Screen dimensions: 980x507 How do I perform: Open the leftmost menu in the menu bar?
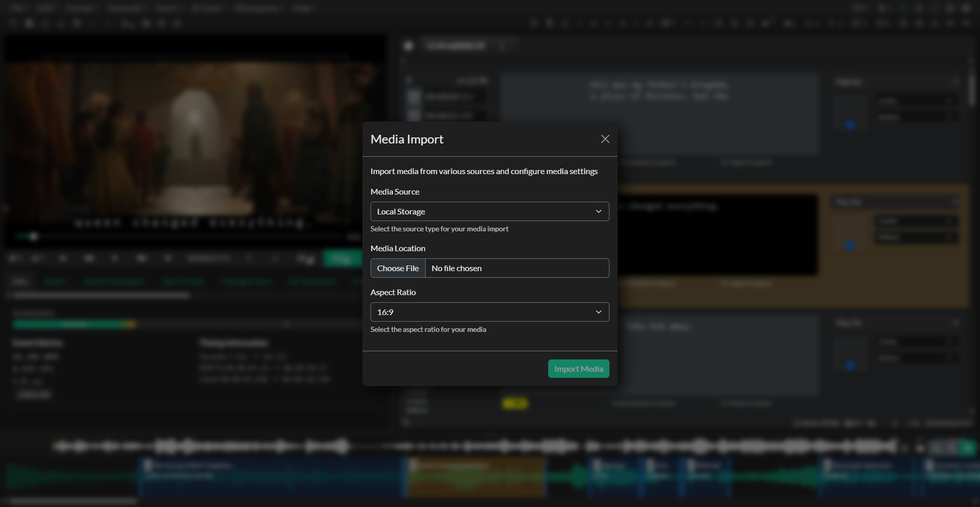[16, 8]
